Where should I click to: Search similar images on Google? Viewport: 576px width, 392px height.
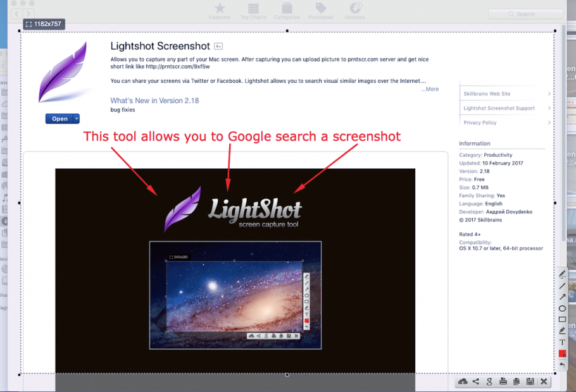pos(489,382)
